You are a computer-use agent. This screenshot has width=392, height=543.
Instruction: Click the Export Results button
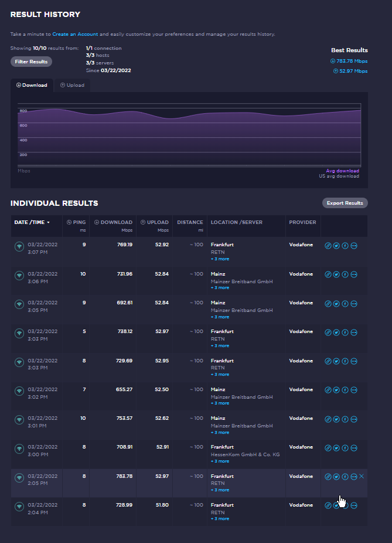345,203
